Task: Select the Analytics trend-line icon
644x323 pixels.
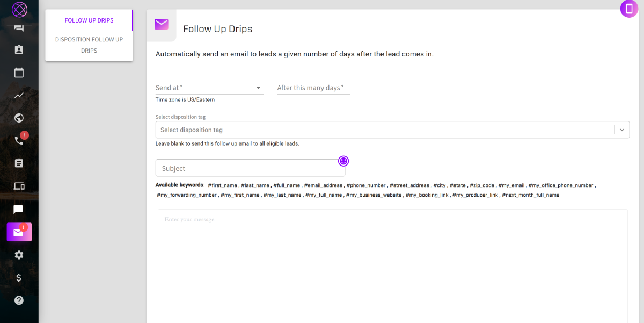Action: click(x=19, y=95)
